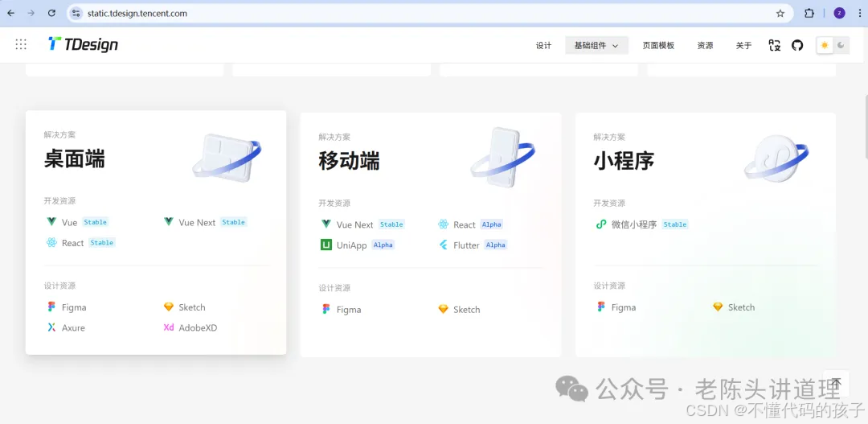Switch to light theme sun toggle
The height and width of the screenshot is (424, 868).
825,45
